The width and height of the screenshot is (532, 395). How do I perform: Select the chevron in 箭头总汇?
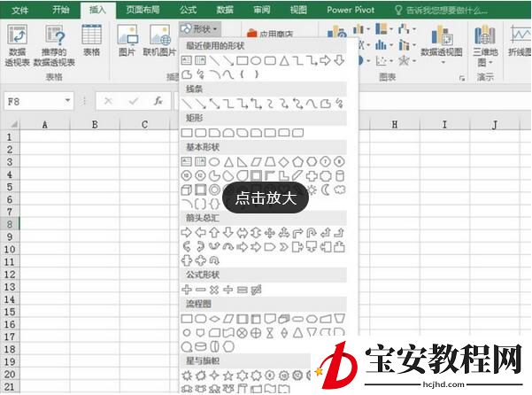[283, 247]
